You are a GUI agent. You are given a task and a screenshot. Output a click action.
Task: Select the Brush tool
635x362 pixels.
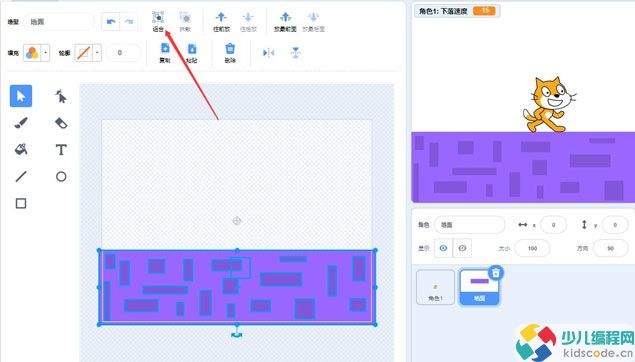click(21, 123)
